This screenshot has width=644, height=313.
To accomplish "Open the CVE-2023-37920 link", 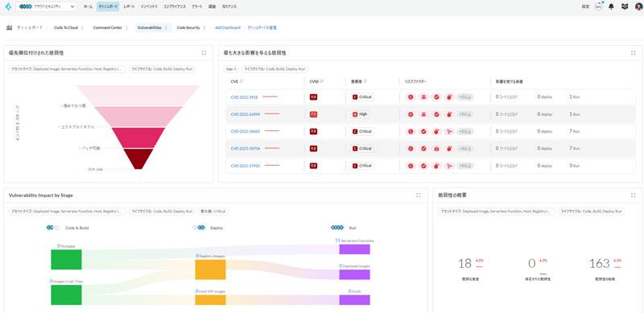I will tap(246, 166).
